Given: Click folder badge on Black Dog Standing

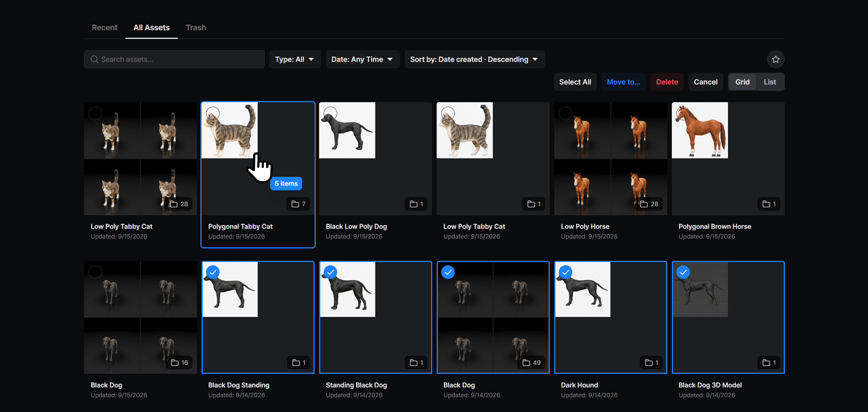Looking at the screenshot, I should (299, 363).
